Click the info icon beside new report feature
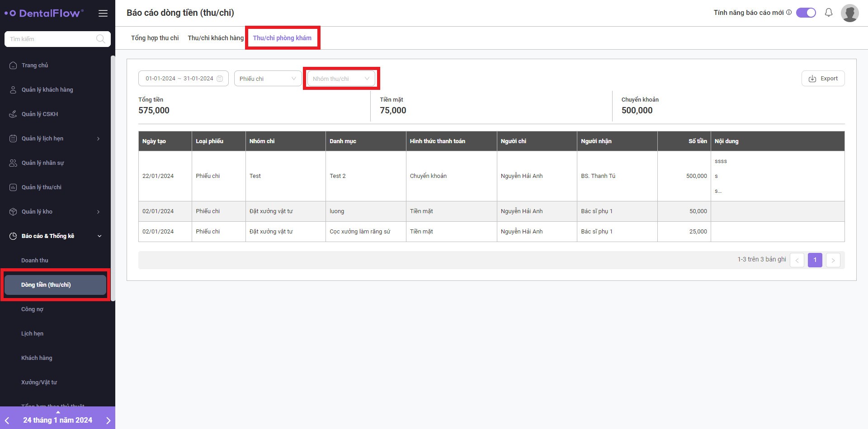 (789, 13)
